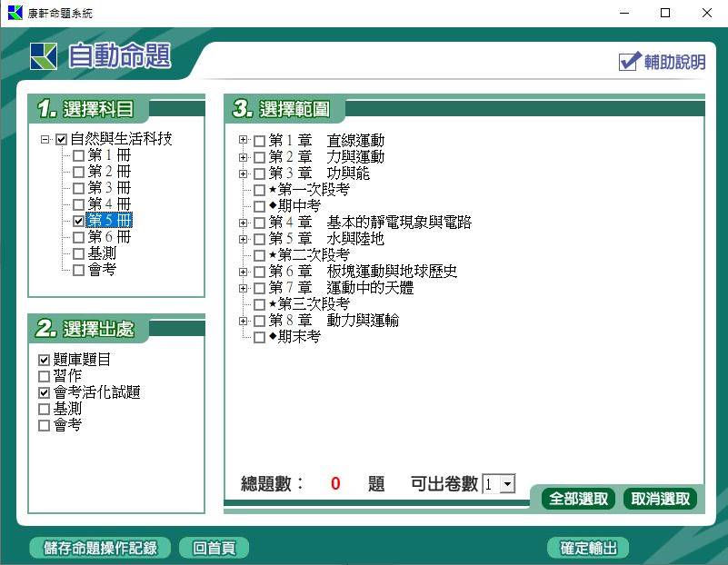Image resolution: width=728 pixels, height=565 pixels.
Task: Uncheck 會考活化試題 source checkbox
Action: (x=45, y=393)
